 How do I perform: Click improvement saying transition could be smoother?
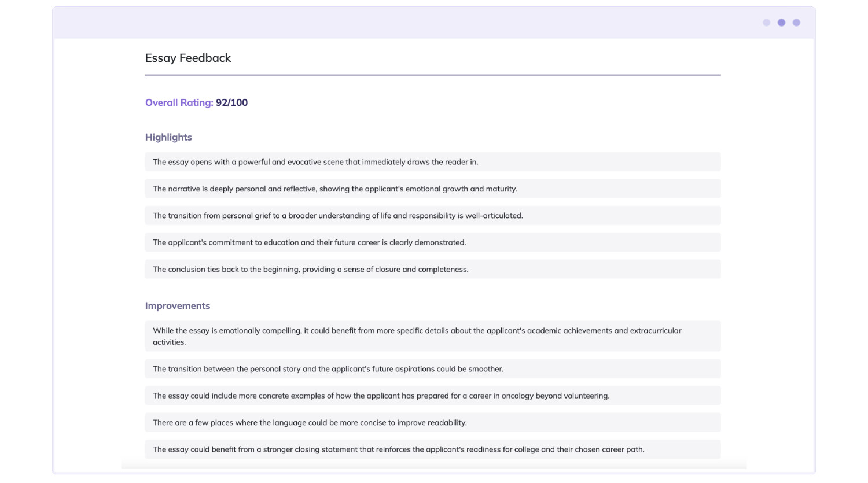tap(328, 369)
